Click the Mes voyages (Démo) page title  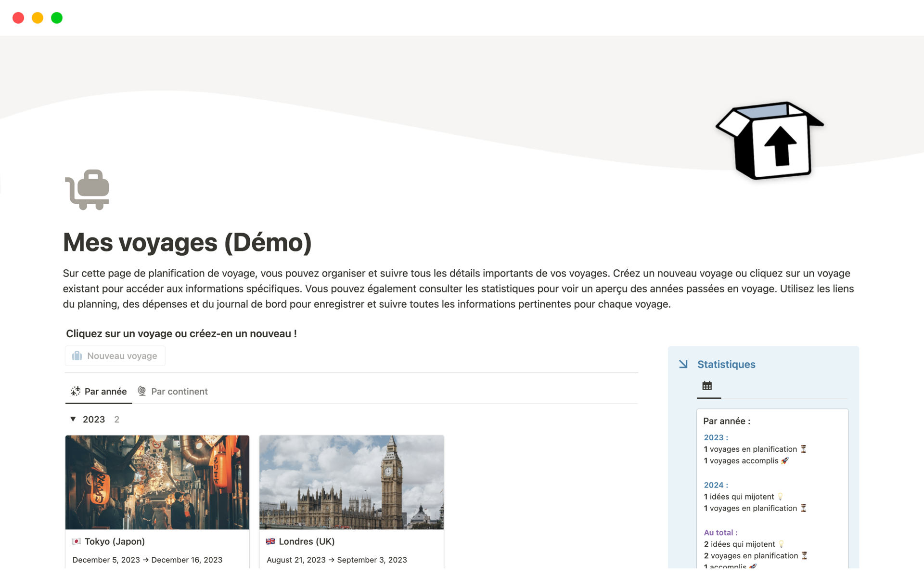point(187,242)
